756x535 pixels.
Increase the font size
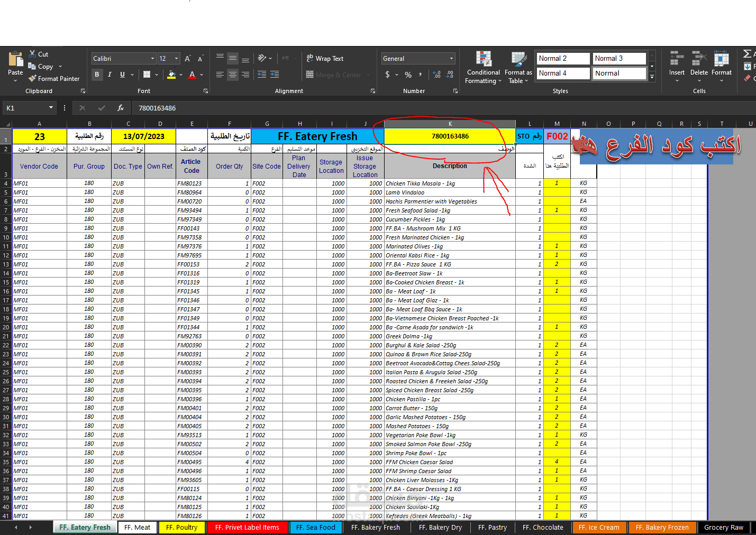(188, 59)
